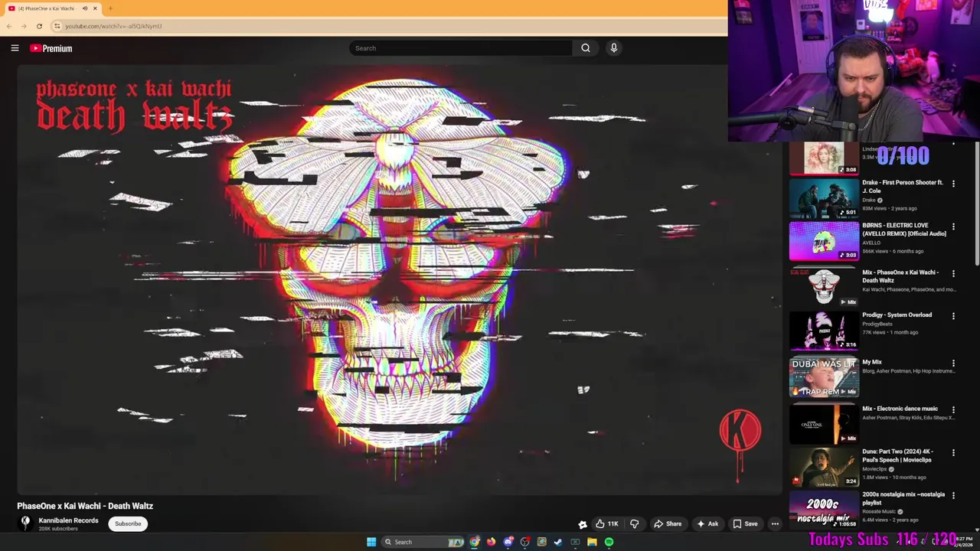Open Kannibalen Records channel avatar

[25, 523]
